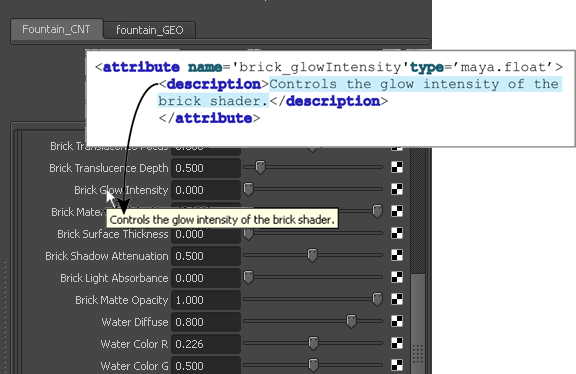Click checker map icon for Brick Light Absorbance
Viewport: 576px width, 374px height.
pyautogui.click(x=397, y=277)
